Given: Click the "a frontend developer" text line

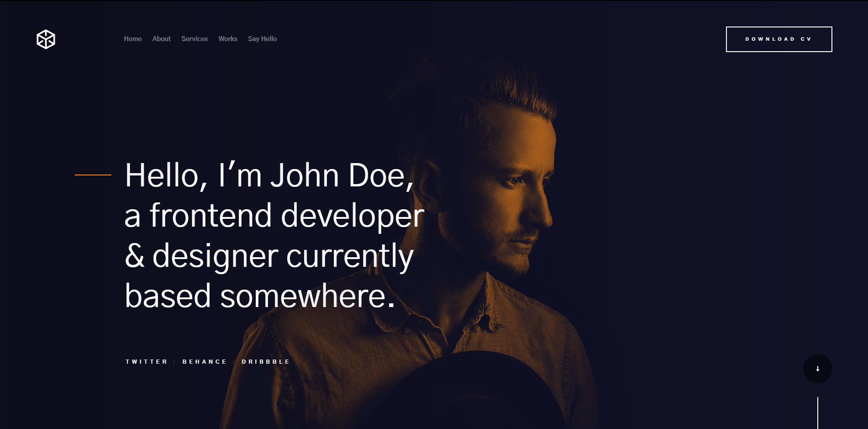Looking at the screenshot, I should [274, 215].
